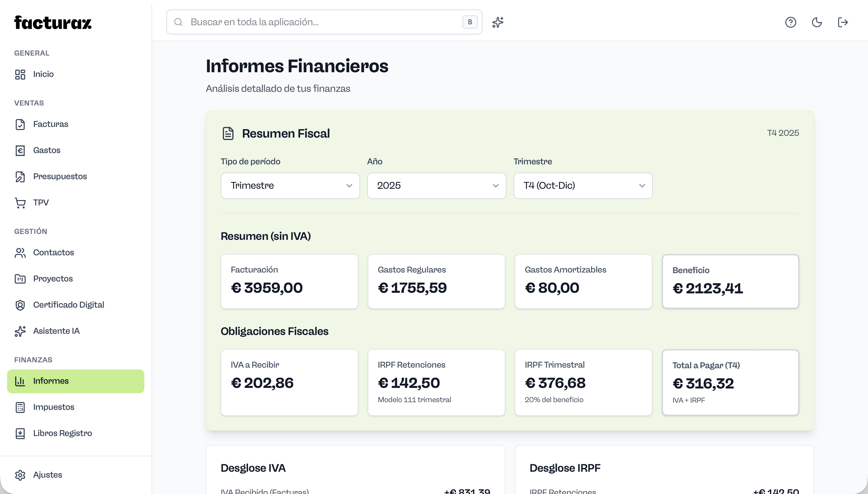Open Gastos with the euro receipt icon
Viewport: 868px width, 494px height.
[x=20, y=150]
